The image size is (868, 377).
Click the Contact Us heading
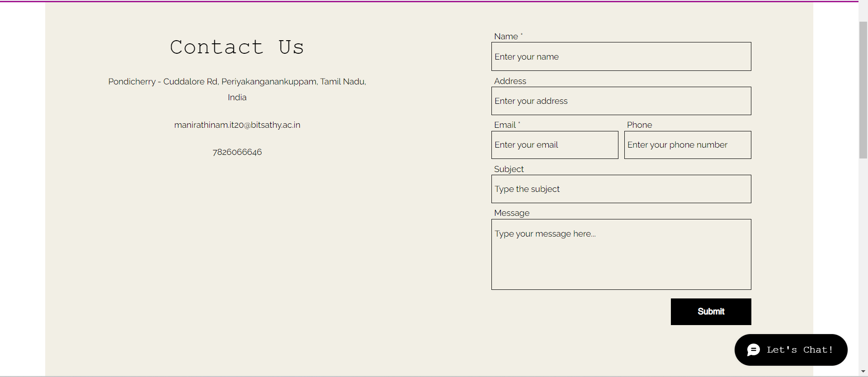[237, 47]
